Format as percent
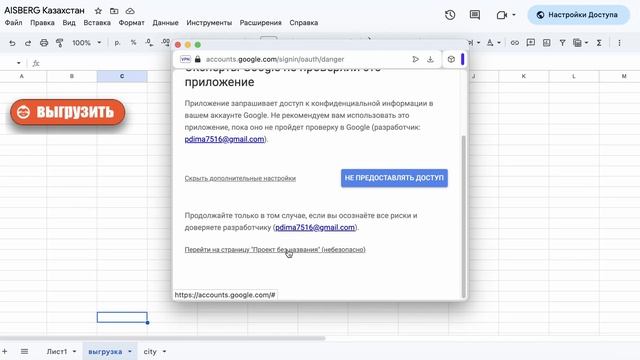This screenshot has width=640, height=360. coord(133,42)
